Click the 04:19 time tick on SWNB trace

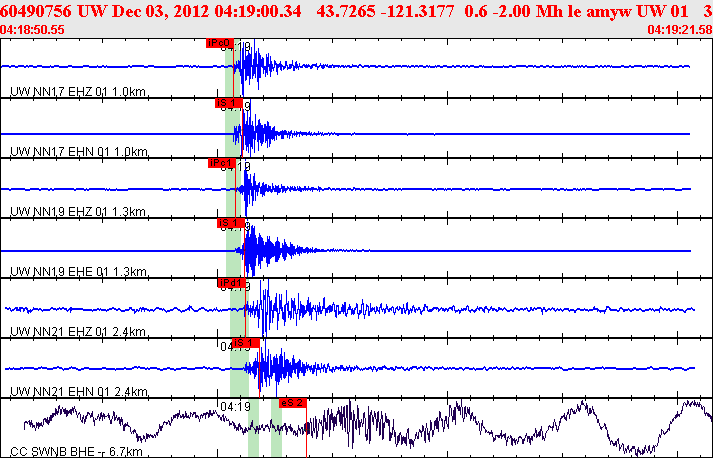click(x=235, y=407)
